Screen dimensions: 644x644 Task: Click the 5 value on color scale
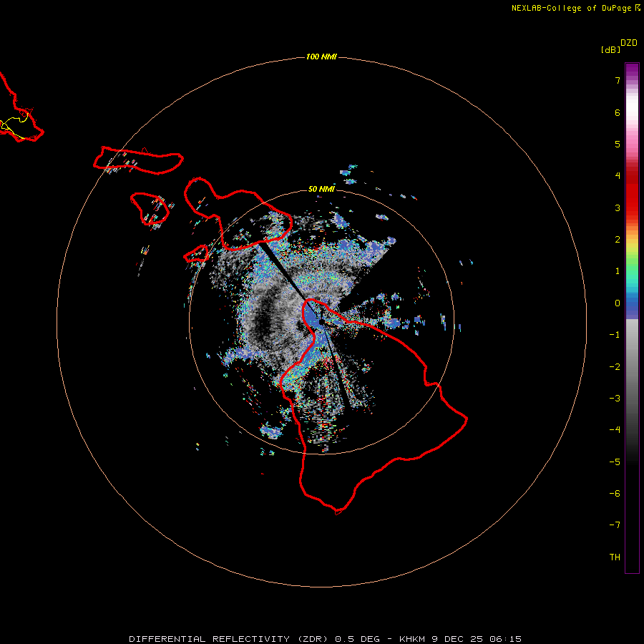(618, 144)
